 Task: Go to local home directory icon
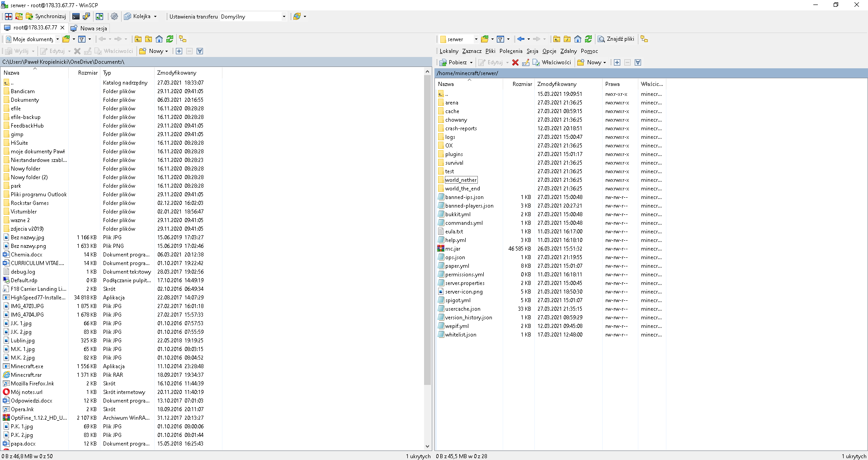(x=159, y=39)
